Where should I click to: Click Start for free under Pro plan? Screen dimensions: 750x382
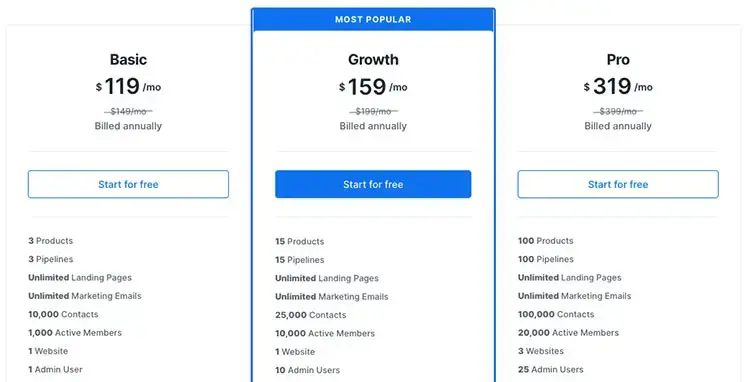pyautogui.click(x=618, y=184)
